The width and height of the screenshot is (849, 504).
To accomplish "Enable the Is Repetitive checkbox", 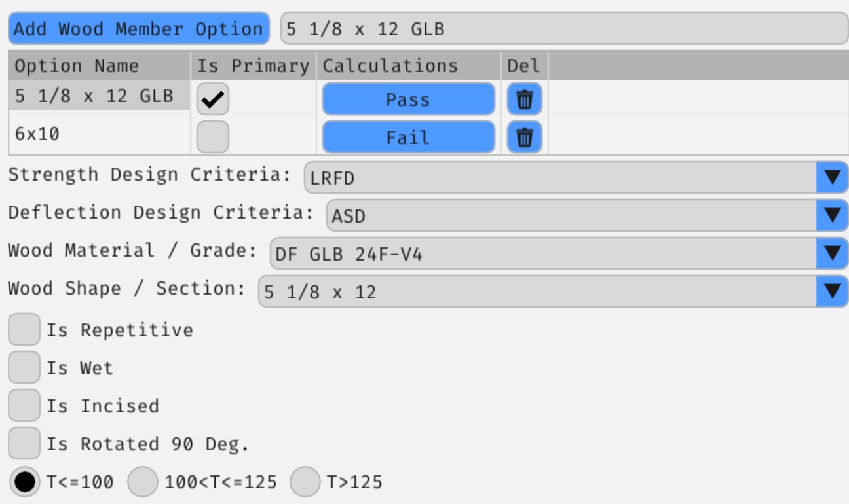I will (24, 330).
